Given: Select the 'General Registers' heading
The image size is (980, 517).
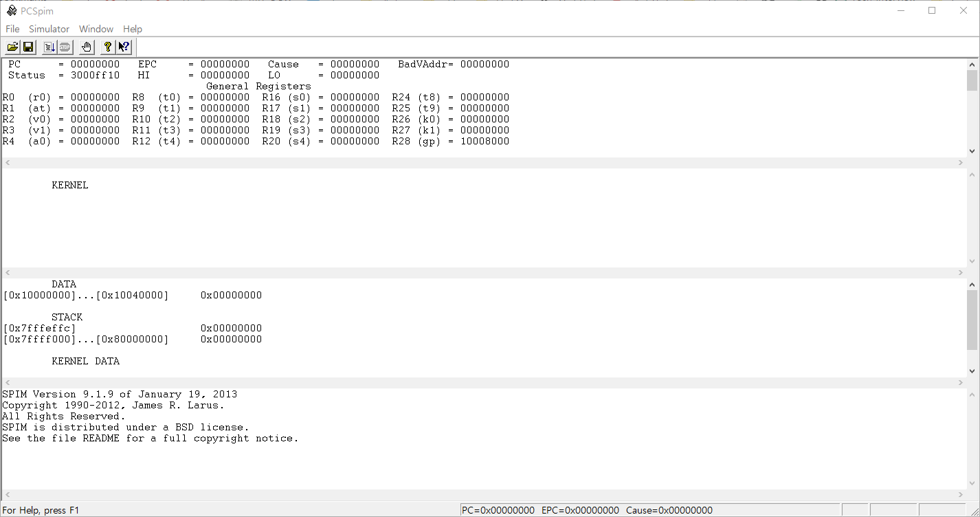Looking at the screenshot, I should click(x=258, y=86).
